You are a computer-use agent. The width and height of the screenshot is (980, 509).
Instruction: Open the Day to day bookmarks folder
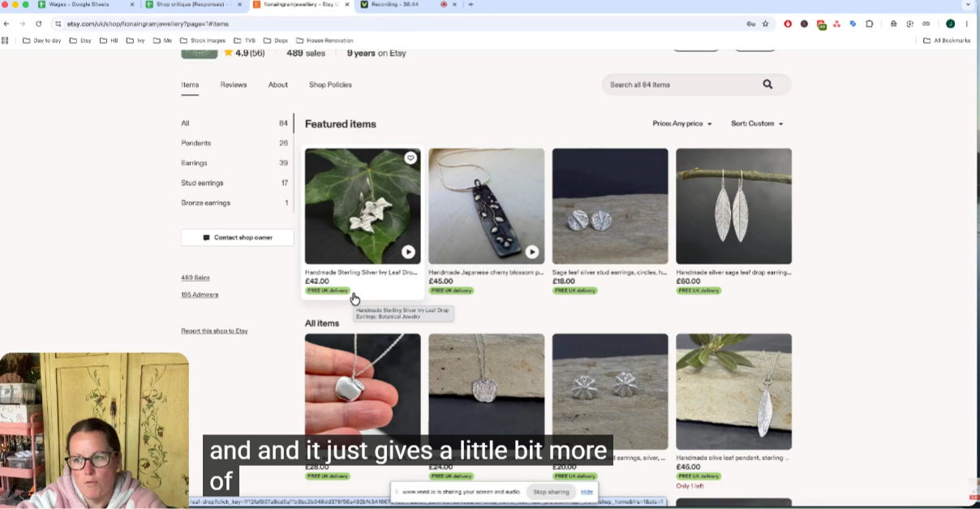(41, 40)
